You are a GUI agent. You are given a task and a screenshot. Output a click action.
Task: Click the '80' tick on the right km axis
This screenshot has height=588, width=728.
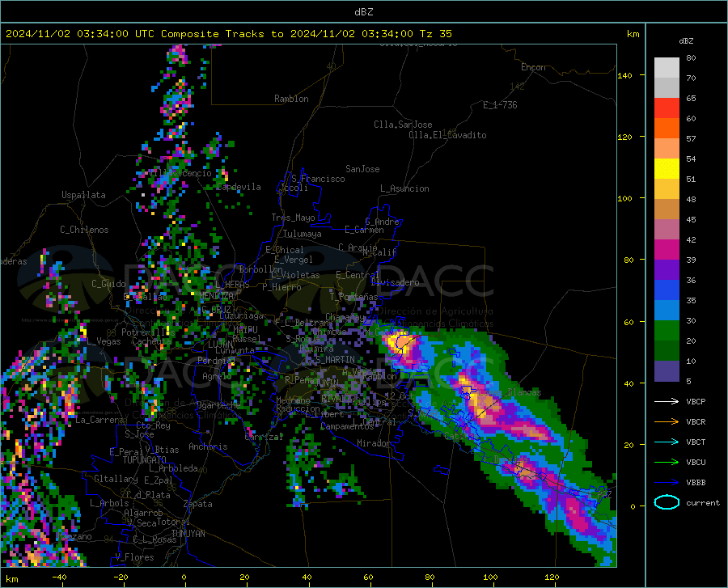click(629, 260)
